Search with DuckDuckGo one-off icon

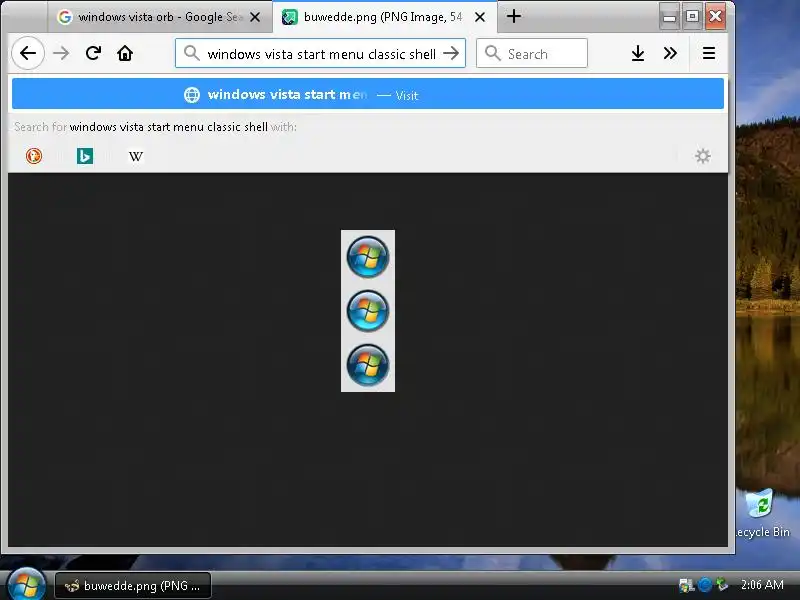point(34,156)
